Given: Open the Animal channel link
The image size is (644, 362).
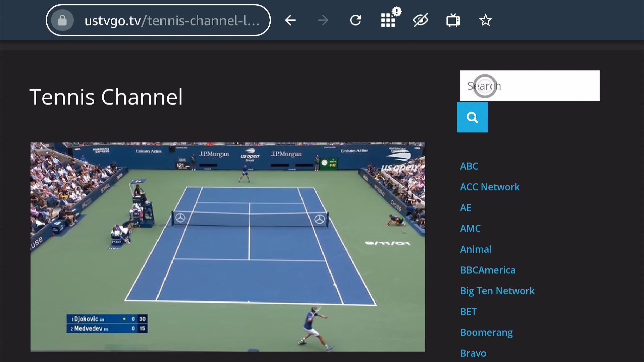Looking at the screenshot, I should [x=476, y=249].
